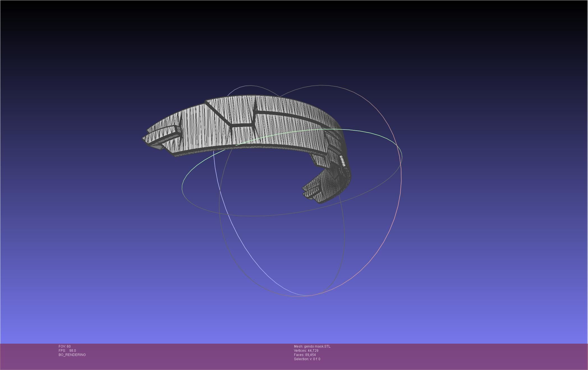Click the Selection: v: 0 f: 0 text
This screenshot has height=370, width=588.
pos(307,359)
